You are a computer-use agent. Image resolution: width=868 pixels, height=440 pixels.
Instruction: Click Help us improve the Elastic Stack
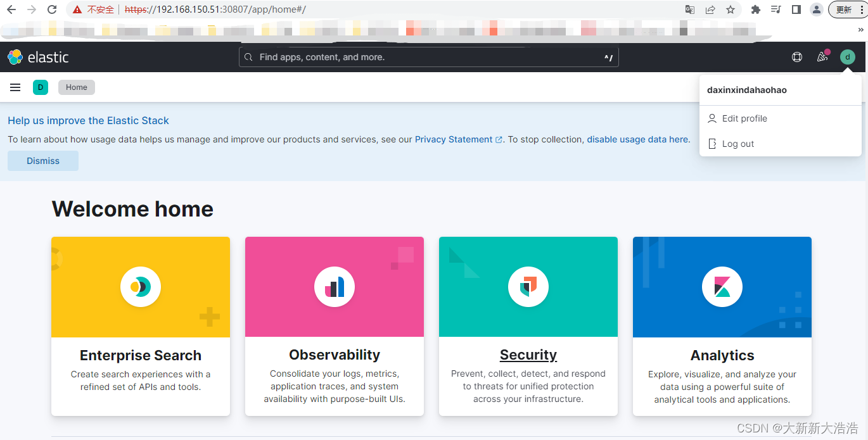[x=88, y=120]
